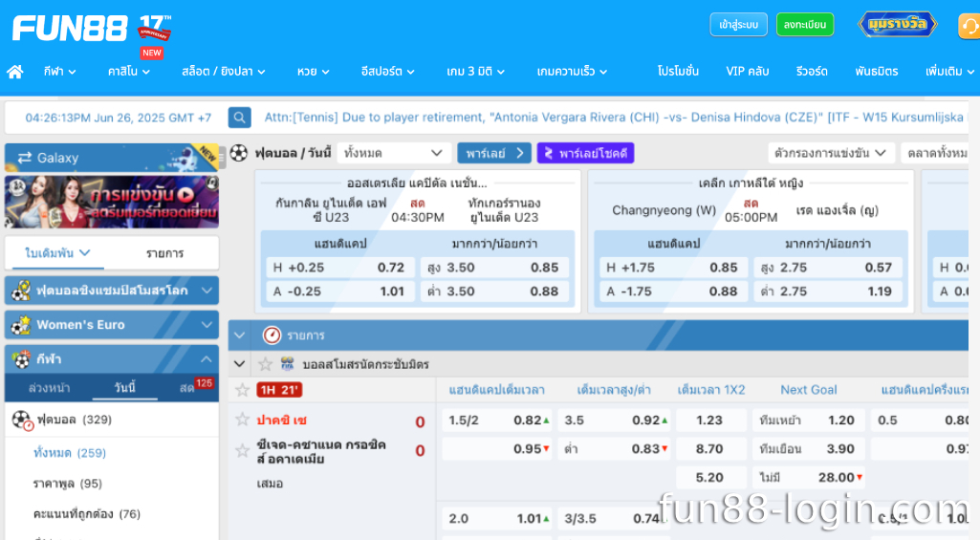980x540 pixels.
Task: Select ราคาพูล (95) market
Action: 68,483
